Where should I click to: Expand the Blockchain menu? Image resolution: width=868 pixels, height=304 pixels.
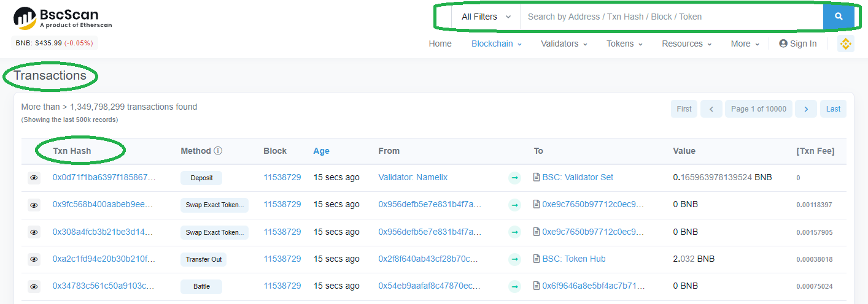(496, 44)
